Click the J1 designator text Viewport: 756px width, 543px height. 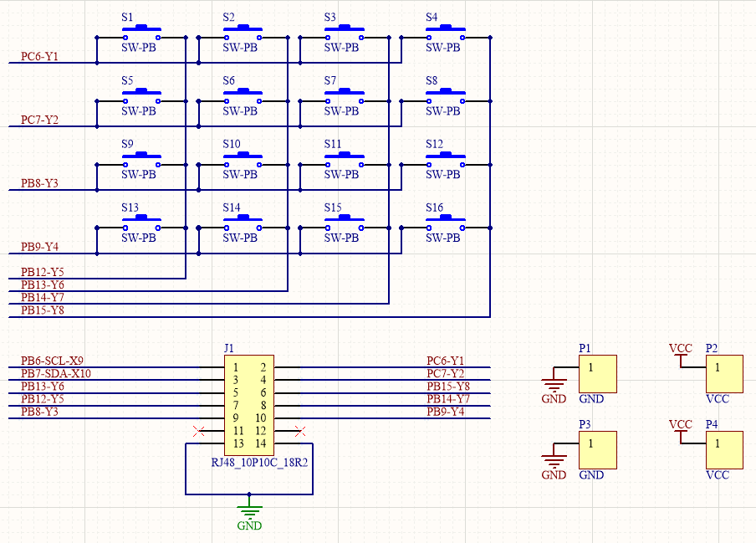pyautogui.click(x=229, y=348)
